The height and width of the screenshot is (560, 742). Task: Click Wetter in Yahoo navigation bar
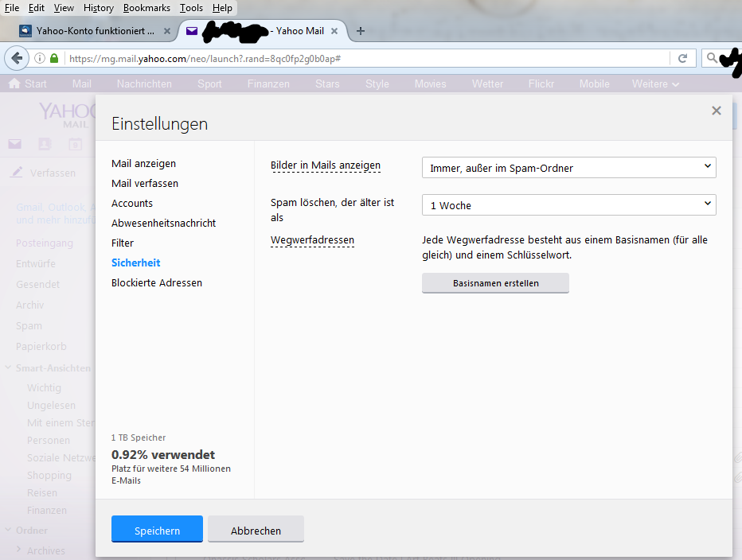pos(487,84)
